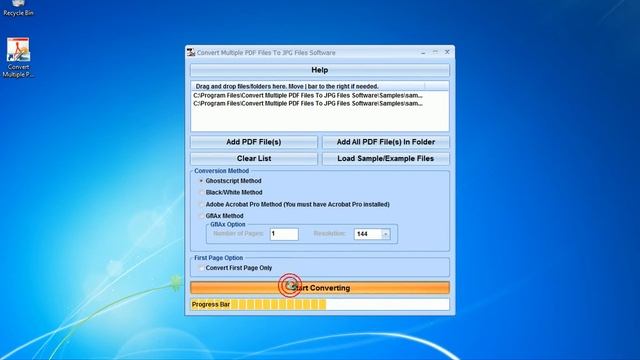Viewport: 640px width, 360px height.
Task: Select the Convert Multiple PDF desktop shortcut
Action: click(18, 57)
